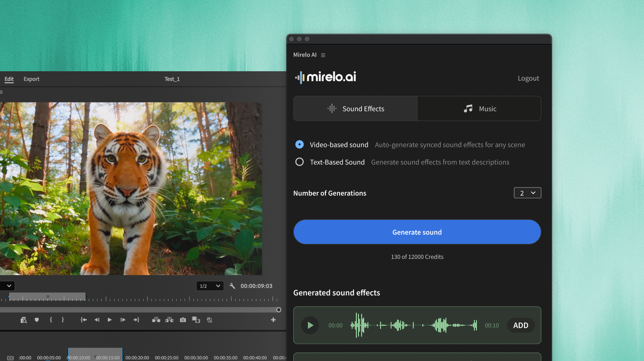Open the Number of Generations dropdown

click(527, 193)
